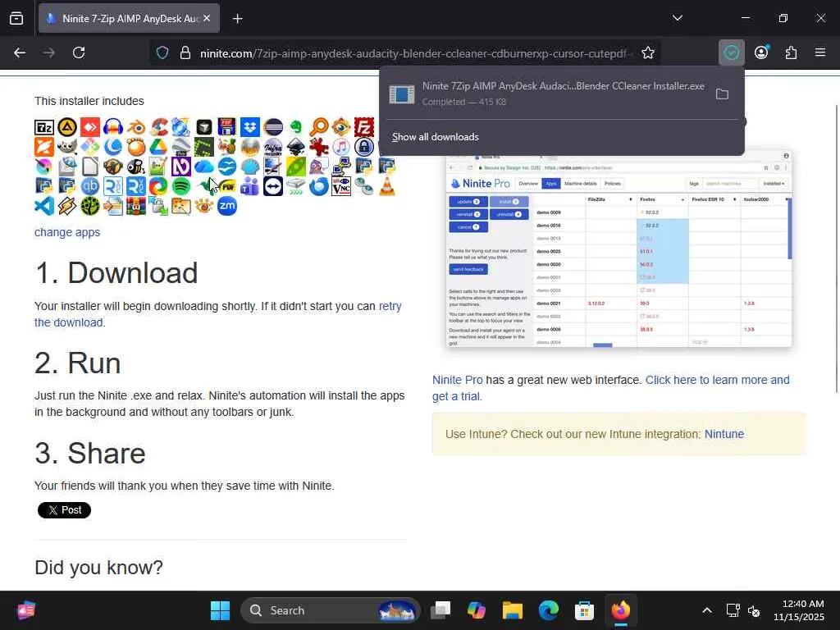Open the Extensions puzzle-piece button
The height and width of the screenshot is (630, 840).
click(791, 52)
